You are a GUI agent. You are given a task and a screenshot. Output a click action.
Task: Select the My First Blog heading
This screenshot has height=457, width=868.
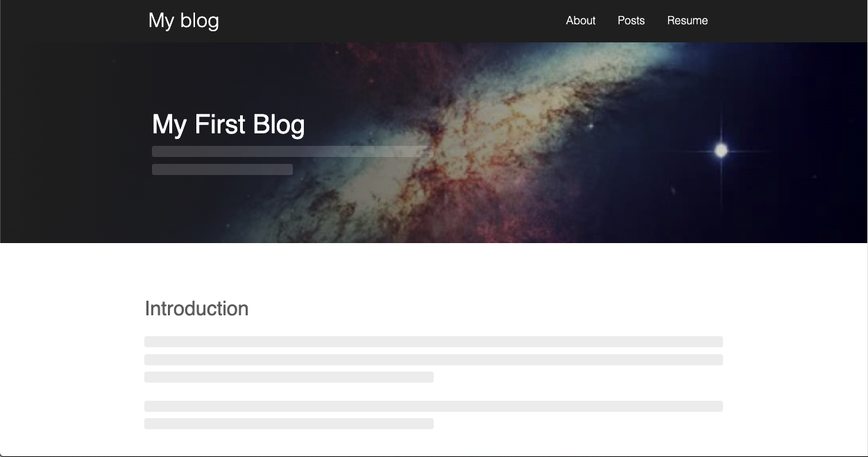[228, 124]
